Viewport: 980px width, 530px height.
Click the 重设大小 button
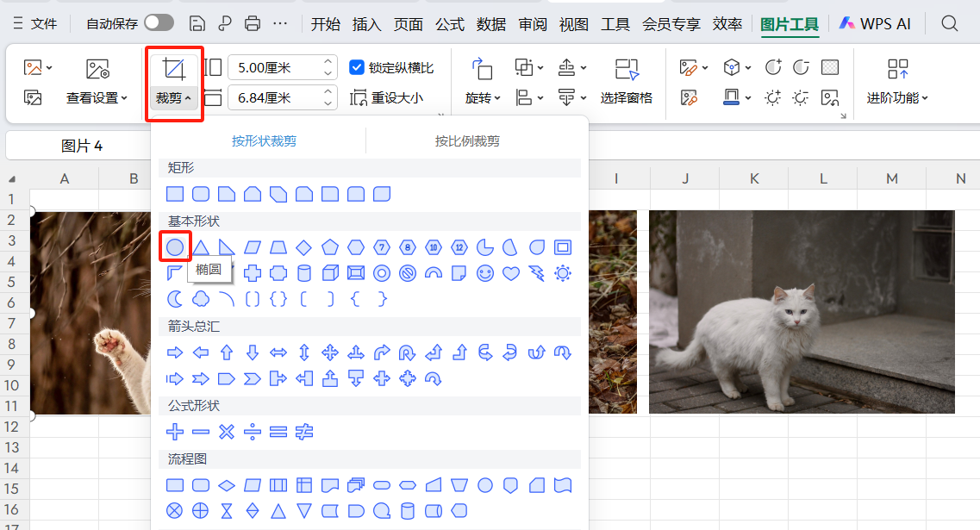[x=387, y=98]
